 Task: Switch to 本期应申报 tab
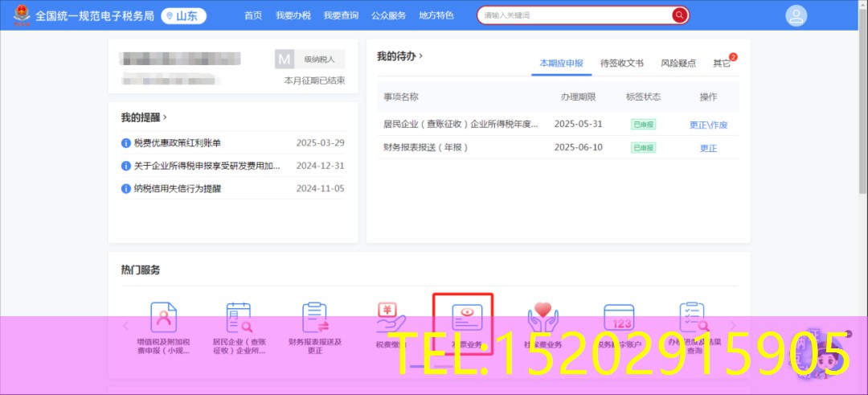pos(561,64)
